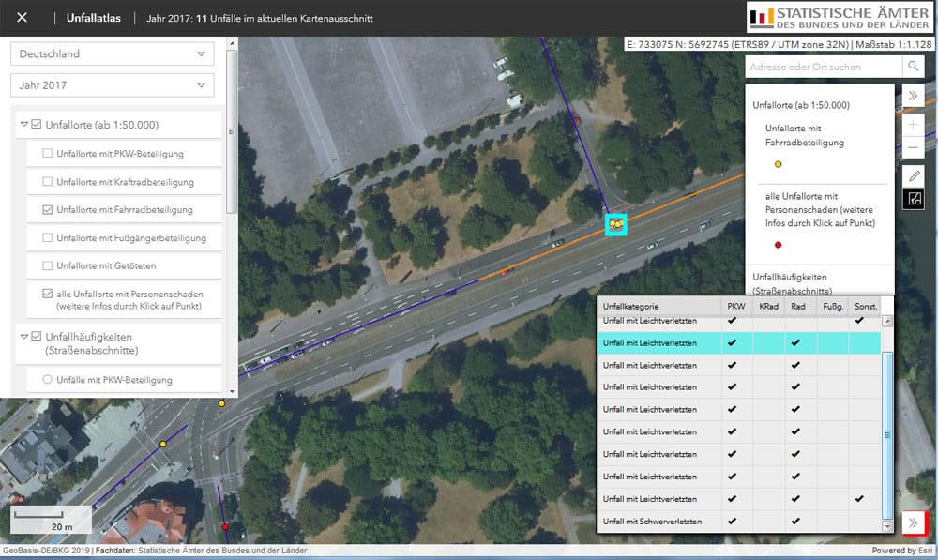Click the double-chevron button beside the table
Image resolution: width=938 pixels, height=560 pixels.
pyautogui.click(x=913, y=522)
